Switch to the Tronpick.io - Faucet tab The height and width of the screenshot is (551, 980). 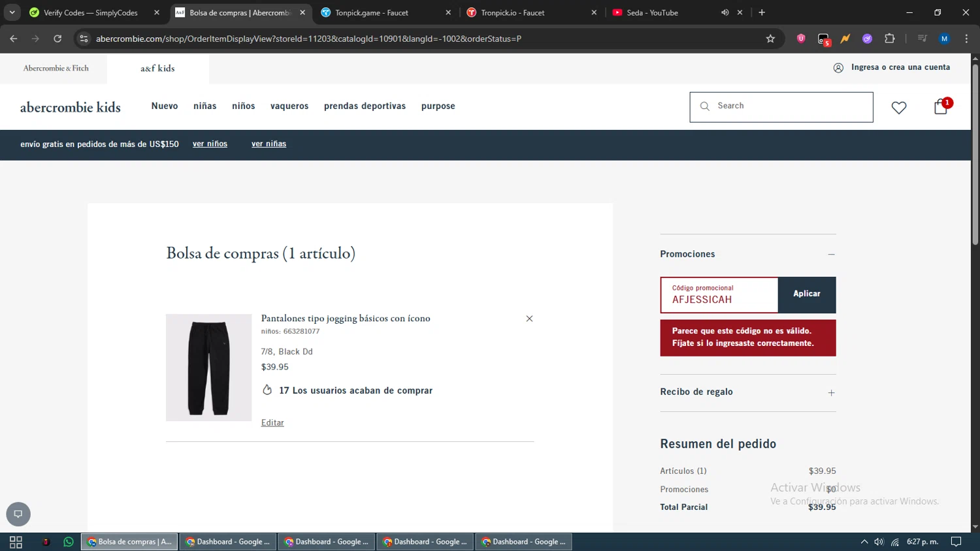point(530,12)
